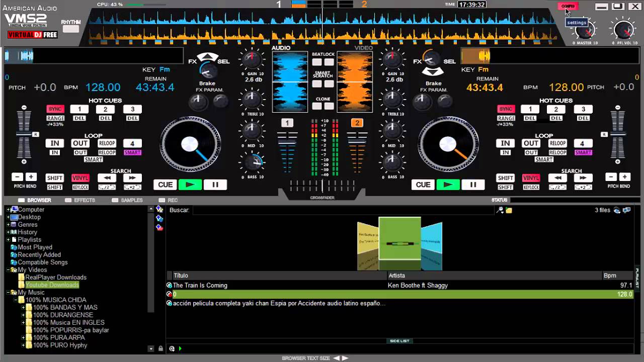Screen dimensions: 644x362
Task: Open CONFIG settings button
Action: [568, 6]
